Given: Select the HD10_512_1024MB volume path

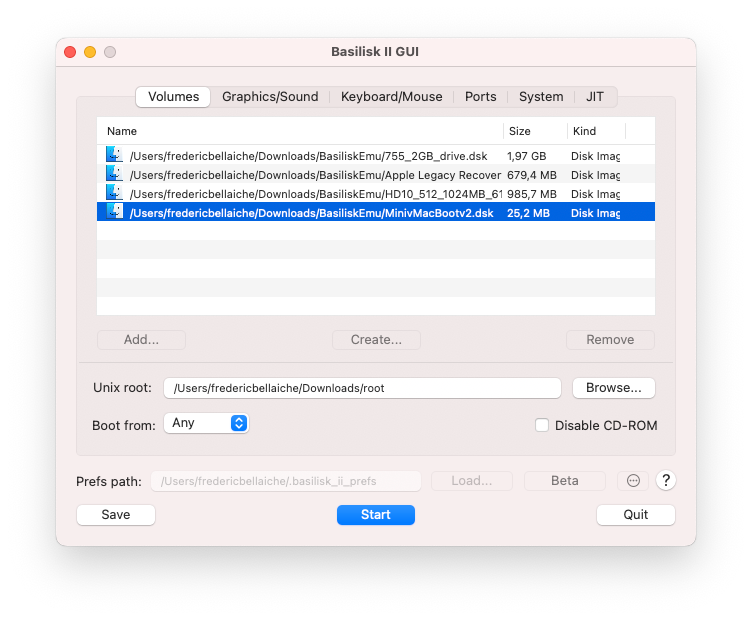Looking at the screenshot, I should click(x=316, y=194).
